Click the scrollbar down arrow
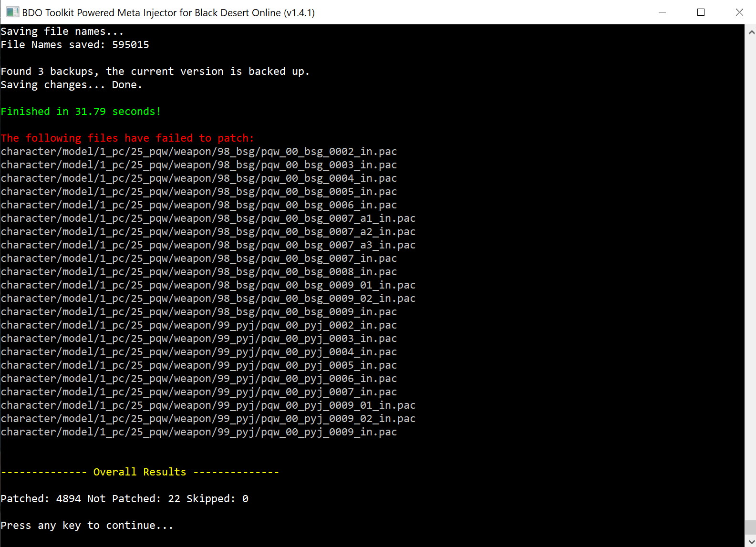Viewport: 756px width, 547px height. (751, 541)
